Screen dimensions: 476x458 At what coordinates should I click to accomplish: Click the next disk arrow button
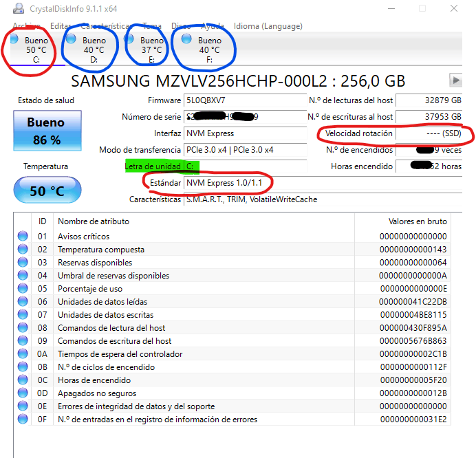tap(455, 80)
